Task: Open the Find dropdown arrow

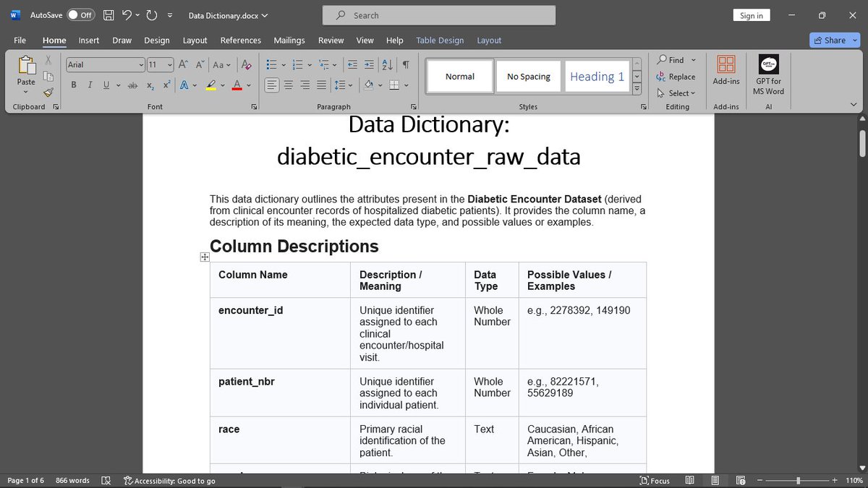Action: [x=694, y=60]
